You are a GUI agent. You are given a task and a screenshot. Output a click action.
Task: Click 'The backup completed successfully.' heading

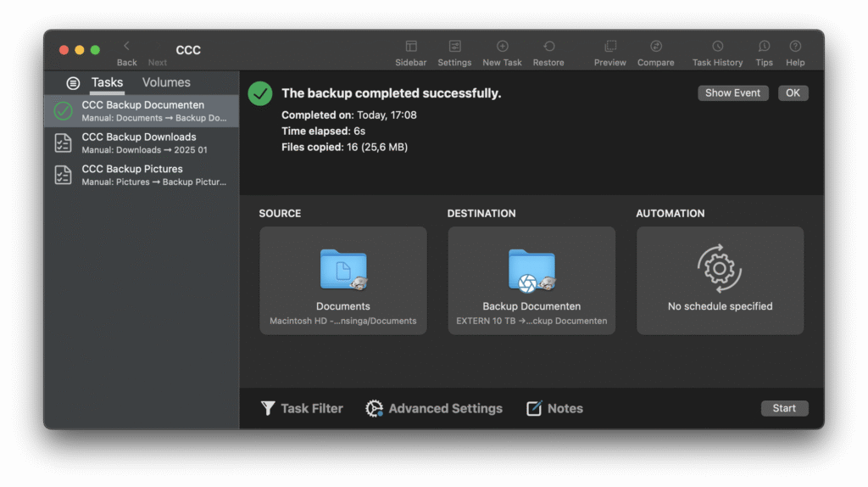[x=392, y=93]
